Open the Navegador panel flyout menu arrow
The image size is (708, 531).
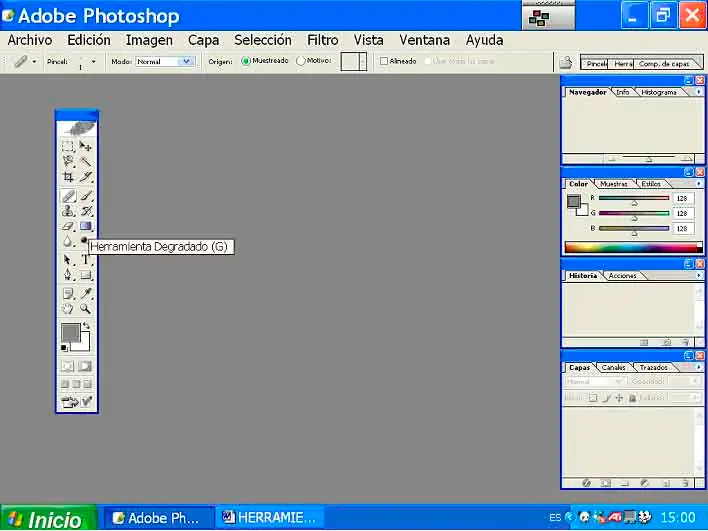click(x=699, y=92)
